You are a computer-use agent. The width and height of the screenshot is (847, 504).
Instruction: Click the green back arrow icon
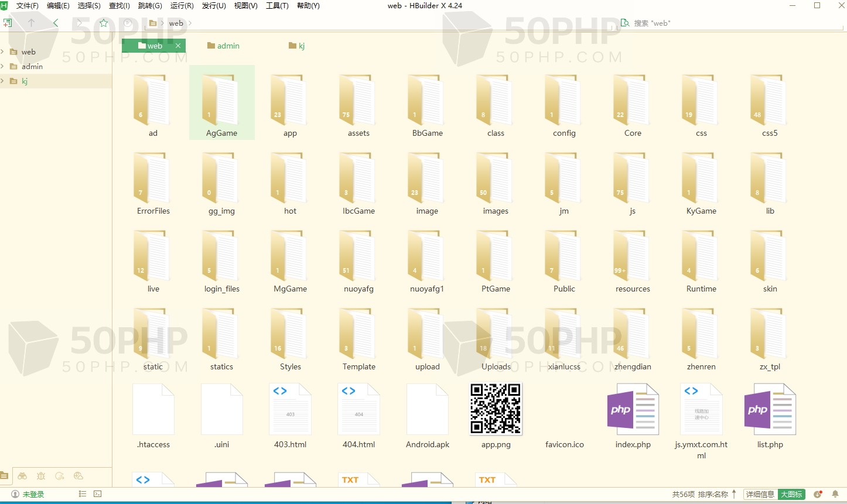pyautogui.click(x=56, y=23)
